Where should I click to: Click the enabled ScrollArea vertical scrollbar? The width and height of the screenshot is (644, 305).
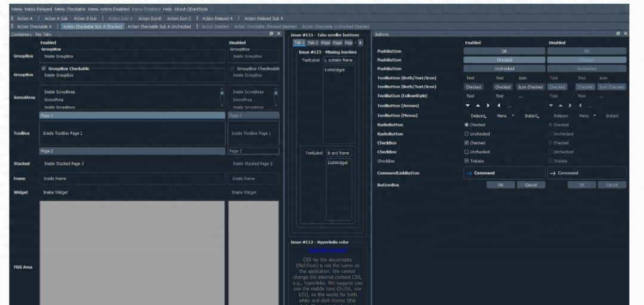(x=222, y=98)
